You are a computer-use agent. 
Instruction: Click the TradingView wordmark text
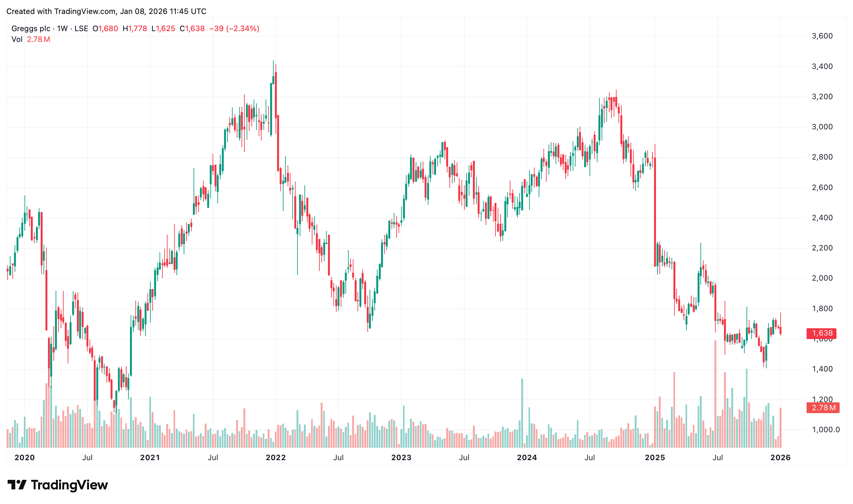pyautogui.click(x=69, y=485)
